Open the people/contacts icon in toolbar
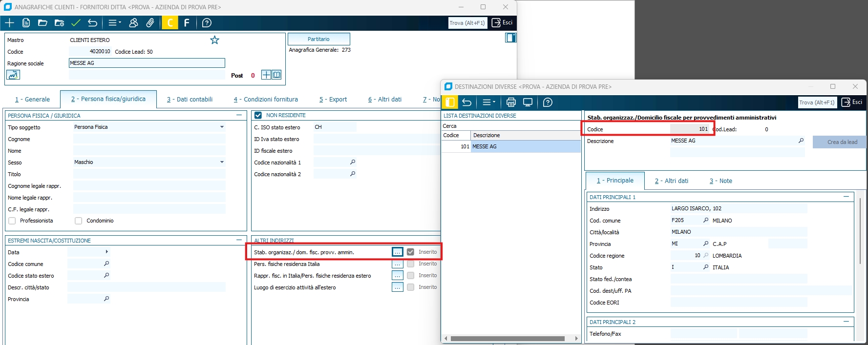Image resolution: width=868 pixels, height=345 pixels. tap(133, 23)
